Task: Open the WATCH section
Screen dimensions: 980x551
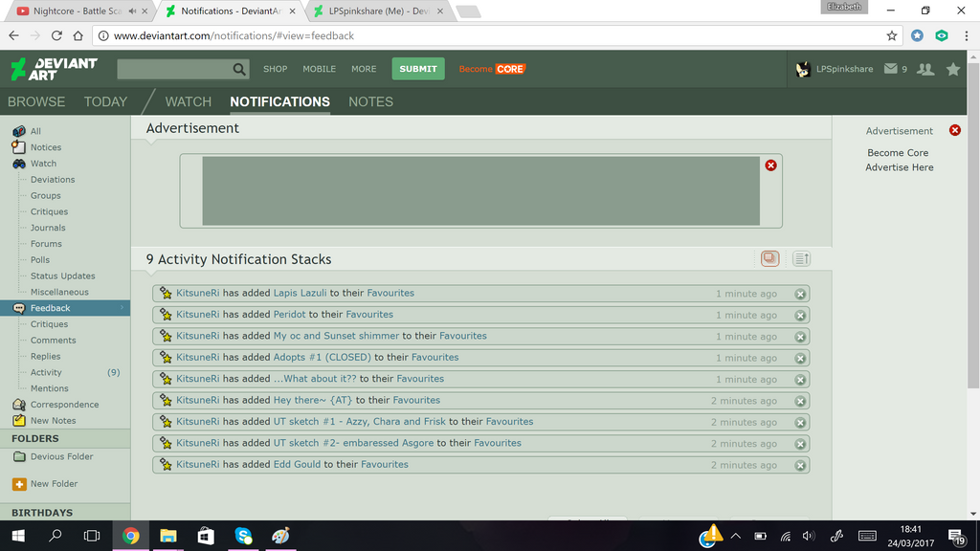Action: [x=189, y=101]
